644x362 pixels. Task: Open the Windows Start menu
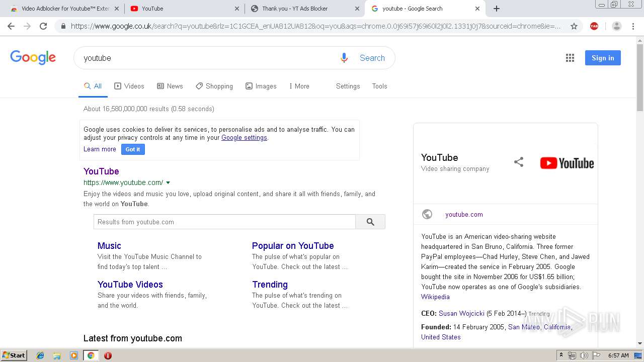pyautogui.click(x=14, y=355)
